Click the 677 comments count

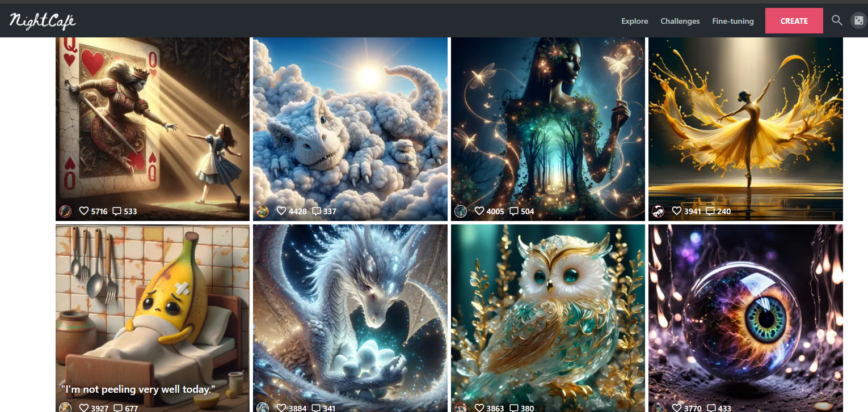pyautogui.click(x=132, y=407)
